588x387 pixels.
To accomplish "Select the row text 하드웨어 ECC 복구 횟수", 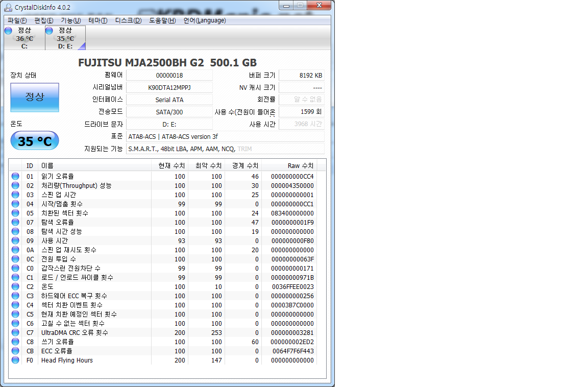I will tap(74, 296).
